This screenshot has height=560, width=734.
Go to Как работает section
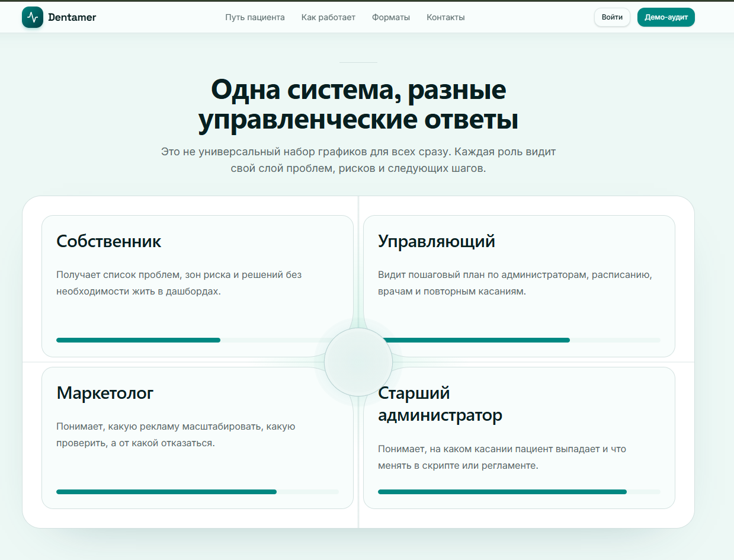tap(328, 17)
